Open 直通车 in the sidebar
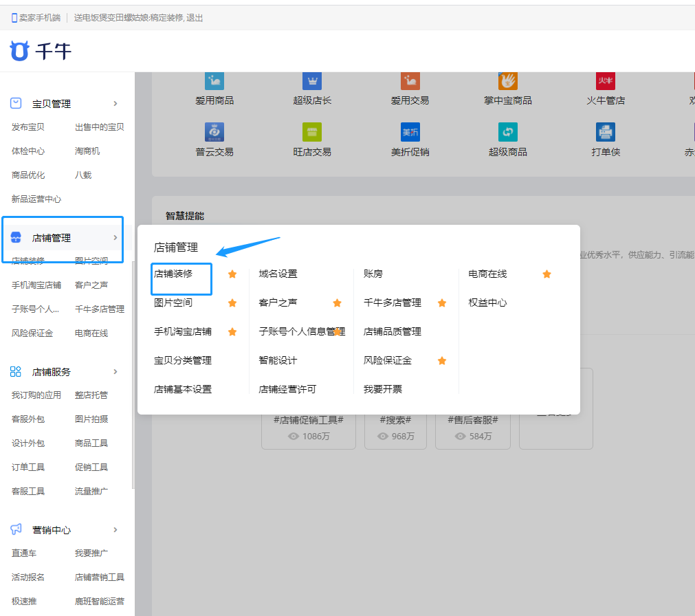The width and height of the screenshot is (695, 616). (x=24, y=553)
